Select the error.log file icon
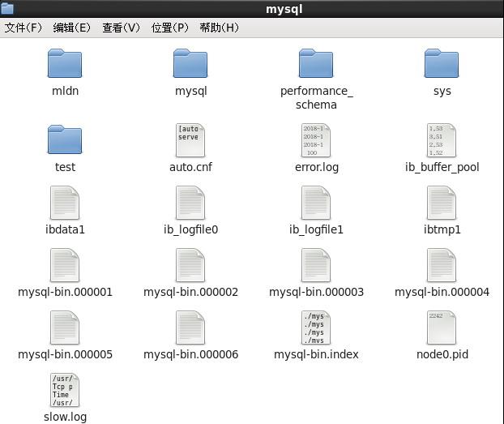504x424 pixels. click(316, 140)
